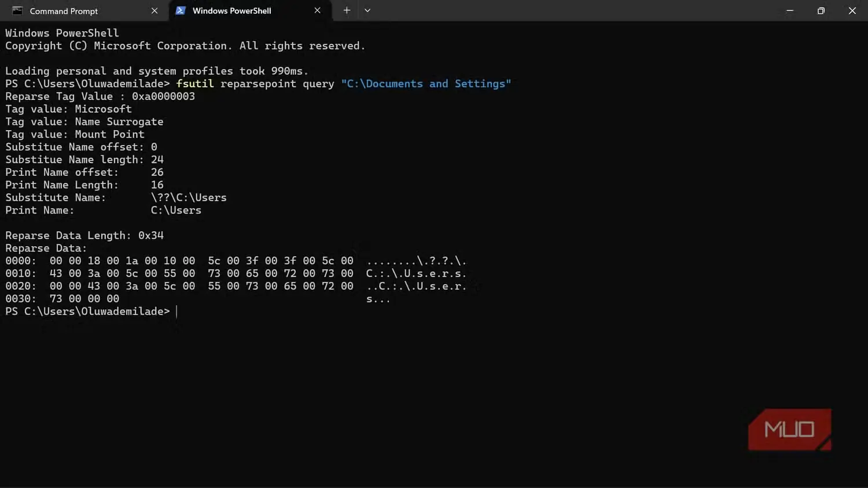Click the Reparse Tag Value 0xa0000003

[164, 97]
